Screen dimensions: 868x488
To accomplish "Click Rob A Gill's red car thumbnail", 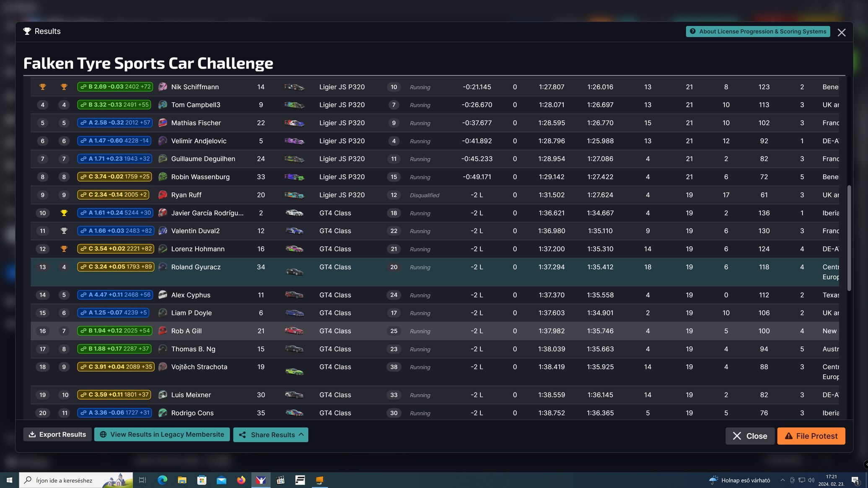I will 294,331.
